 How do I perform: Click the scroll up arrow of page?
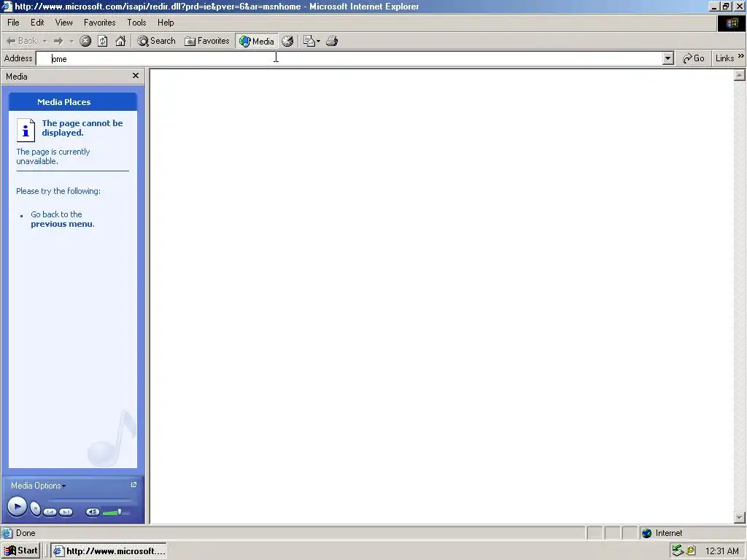pos(740,75)
